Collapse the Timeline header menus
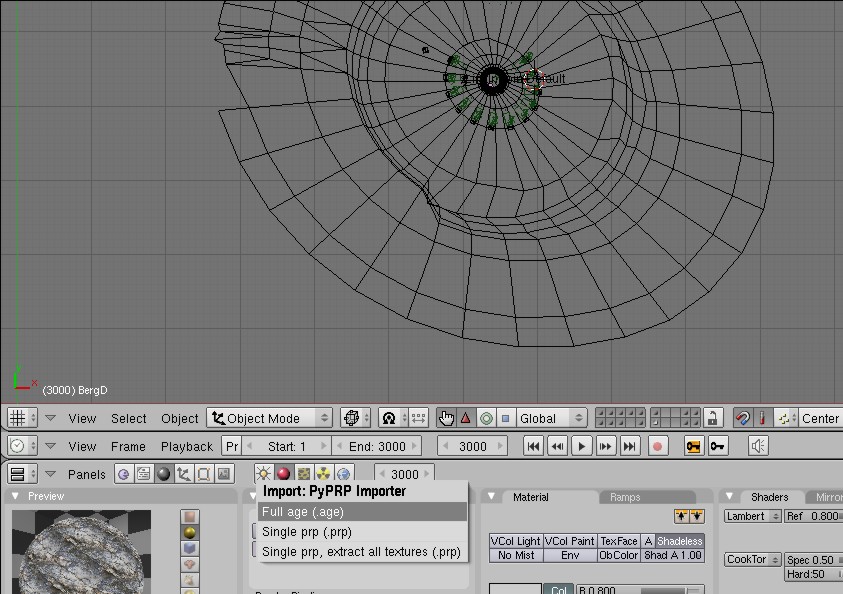This screenshot has height=594, width=843. click(51, 446)
